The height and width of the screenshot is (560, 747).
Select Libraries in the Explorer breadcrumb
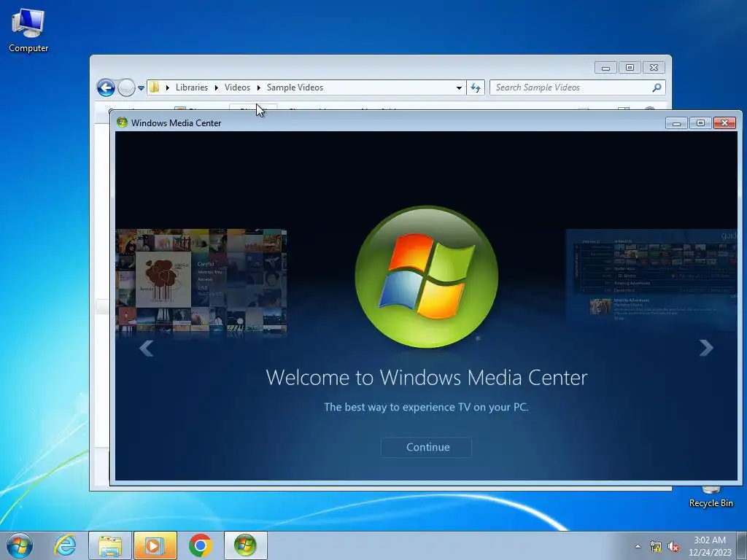[x=192, y=87]
